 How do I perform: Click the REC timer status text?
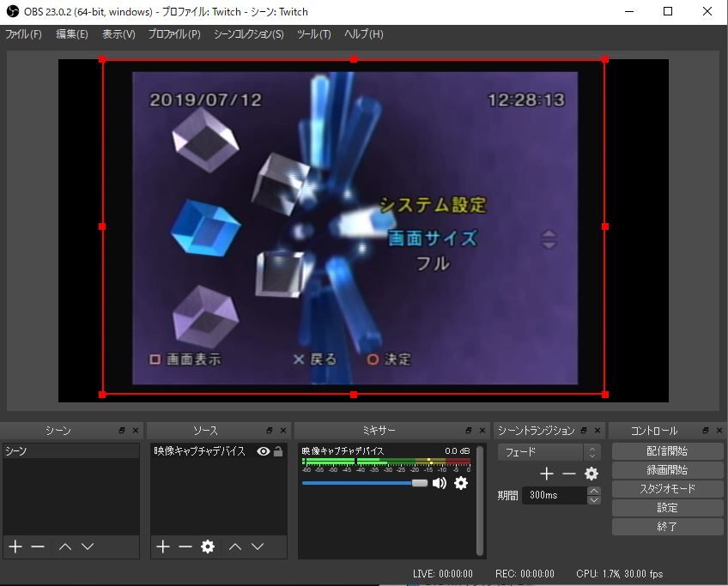tap(525, 574)
